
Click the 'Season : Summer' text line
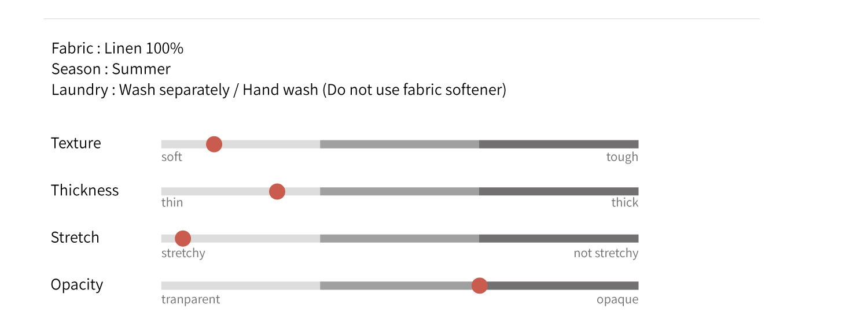111,69
